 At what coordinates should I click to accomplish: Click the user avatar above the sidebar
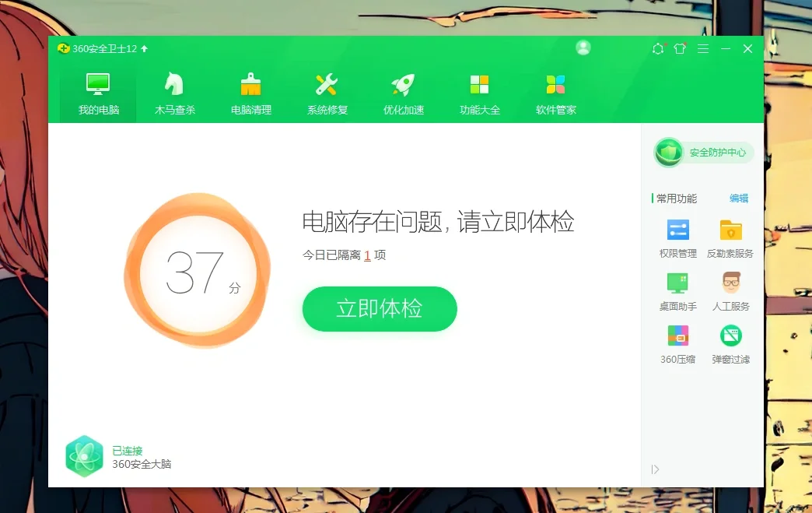click(x=583, y=47)
